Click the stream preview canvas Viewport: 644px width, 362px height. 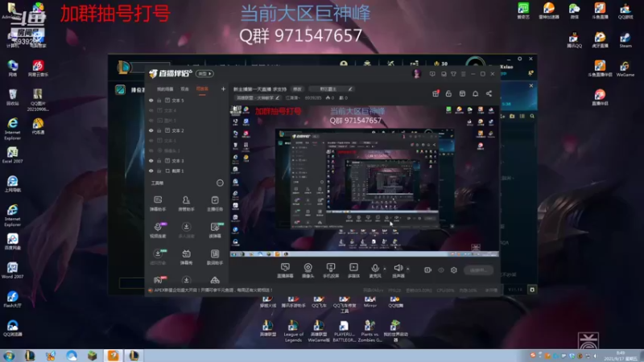tap(365, 182)
